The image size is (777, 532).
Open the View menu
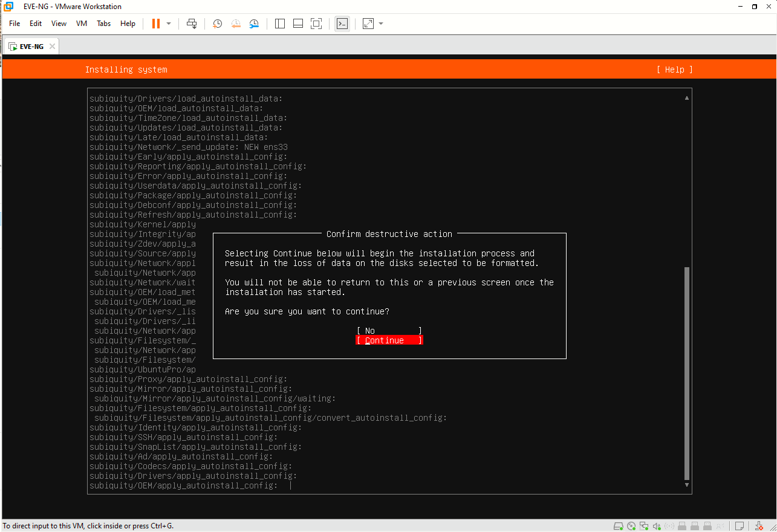tap(59, 24)
